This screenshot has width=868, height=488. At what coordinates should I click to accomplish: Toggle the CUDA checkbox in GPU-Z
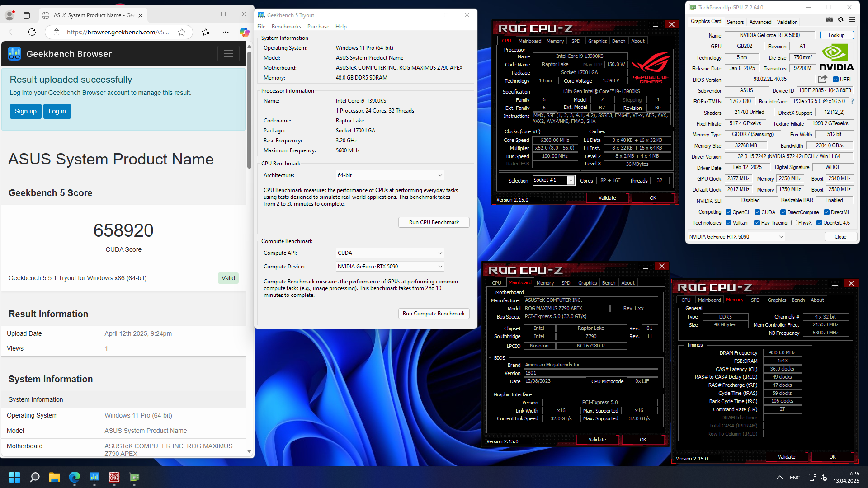pos(757,212)
